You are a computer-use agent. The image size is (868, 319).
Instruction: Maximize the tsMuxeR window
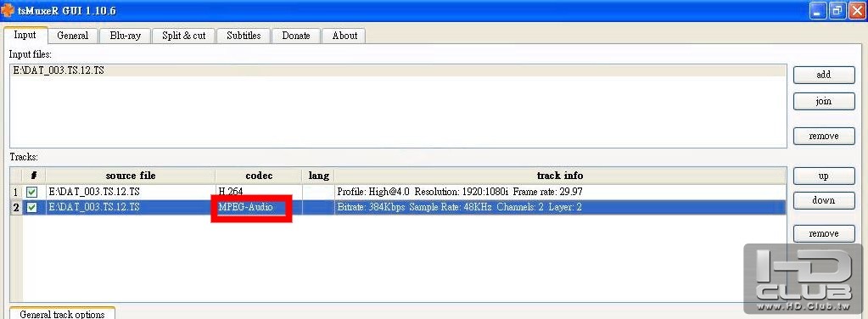coord(837,10)
